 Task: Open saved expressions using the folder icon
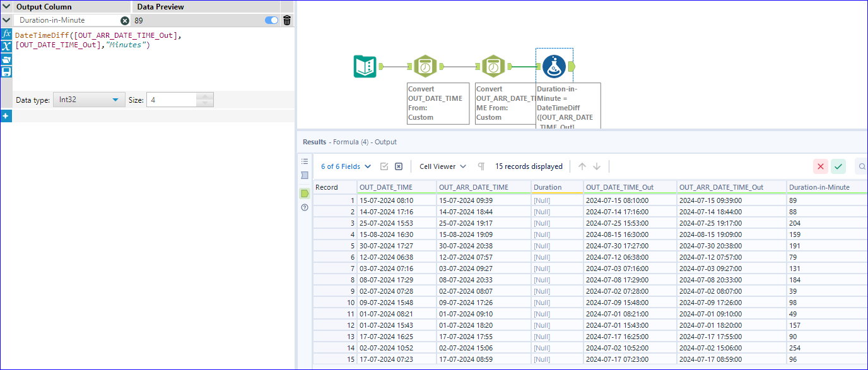tap(6, 59)
